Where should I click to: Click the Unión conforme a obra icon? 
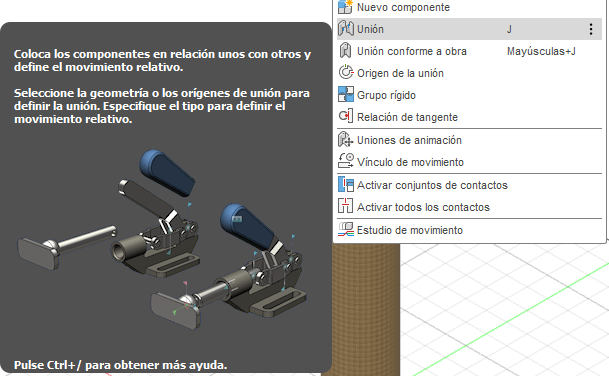(345, 51)
